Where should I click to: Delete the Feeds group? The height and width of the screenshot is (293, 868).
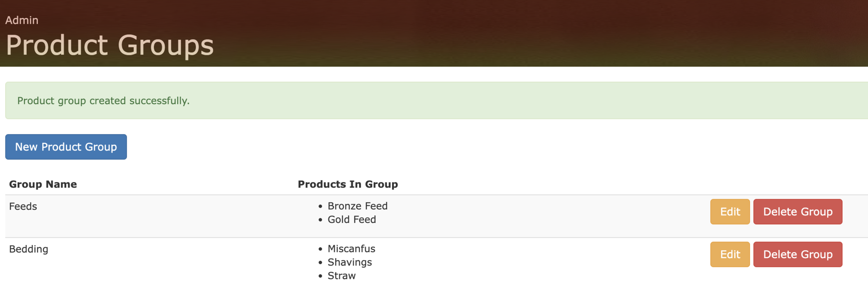tap(798, 212)
